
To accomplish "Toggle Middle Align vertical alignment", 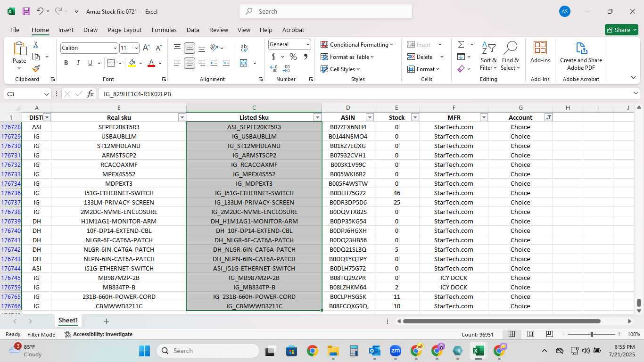I will (190, 48).
